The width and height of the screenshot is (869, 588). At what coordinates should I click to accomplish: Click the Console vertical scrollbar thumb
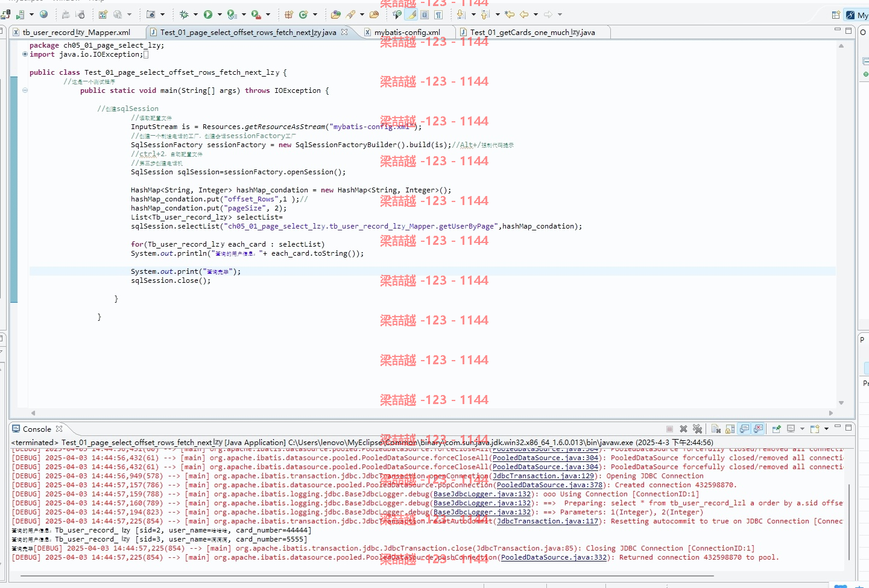pyautogui.click(x=849, y=522)
